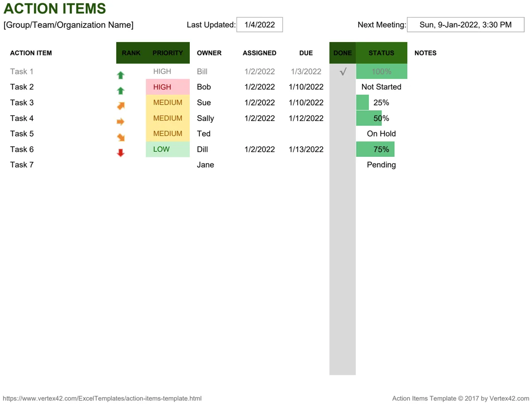
Task: Click owner Sue
Action: point(204,102)
